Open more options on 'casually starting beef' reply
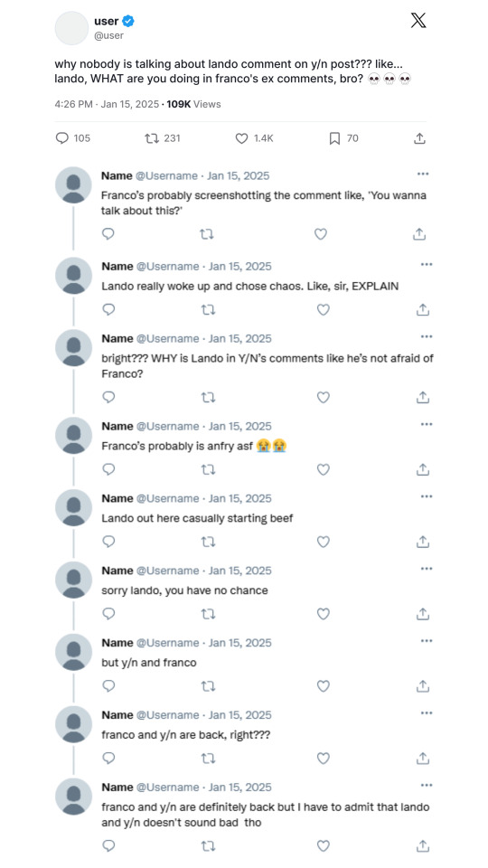 (x=426, y=496)
